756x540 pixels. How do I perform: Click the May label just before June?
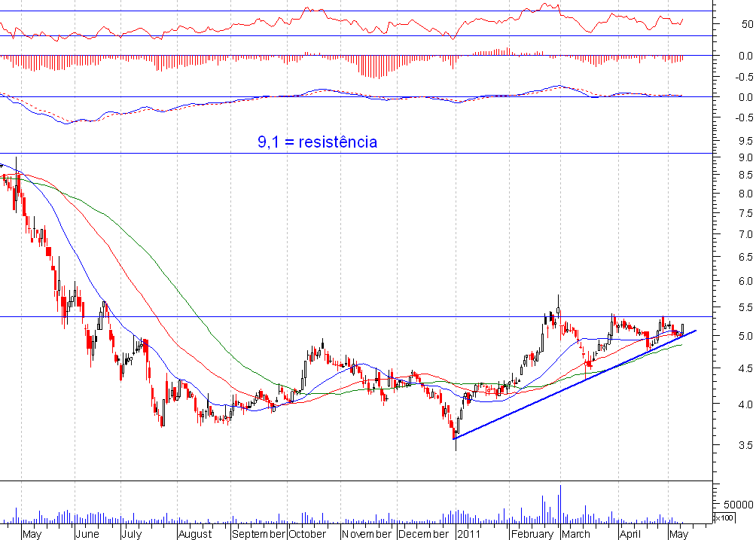[x=32, y=534]
